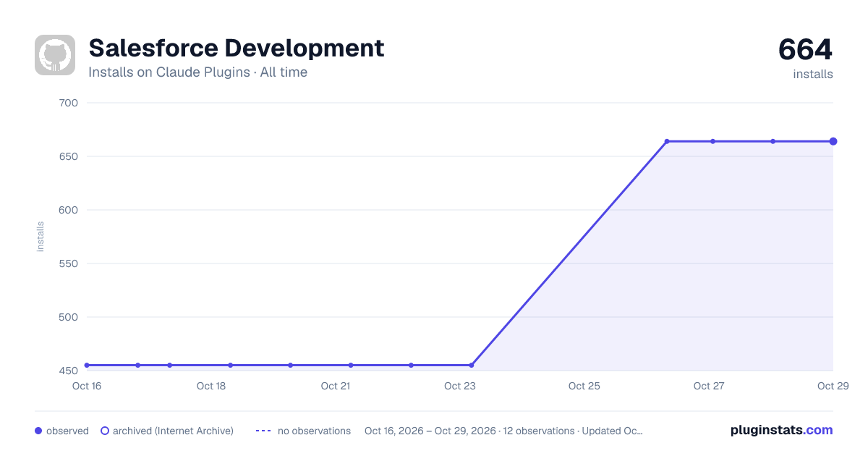This screenshot has width=868, height=456.
Task: Click the 'archived (Internet Archive)' legend label
Action: pos(173,431)
